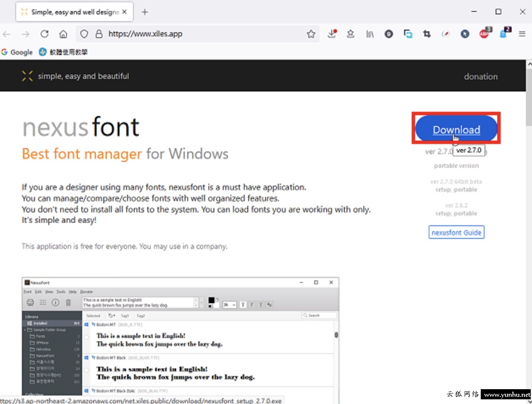Open the Firefox downloads panel
The width and height of the screenshot is (532, 404).
(x=332, y=33)
